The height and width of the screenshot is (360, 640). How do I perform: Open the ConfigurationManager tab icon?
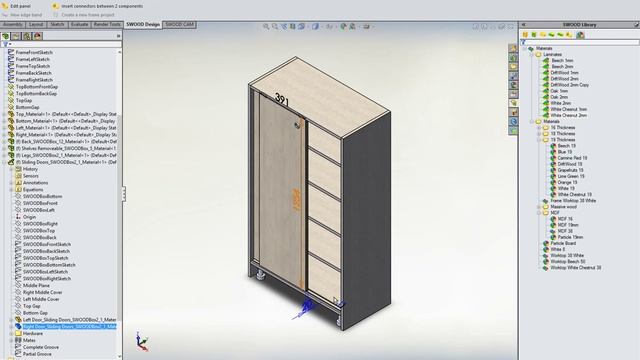27,36
